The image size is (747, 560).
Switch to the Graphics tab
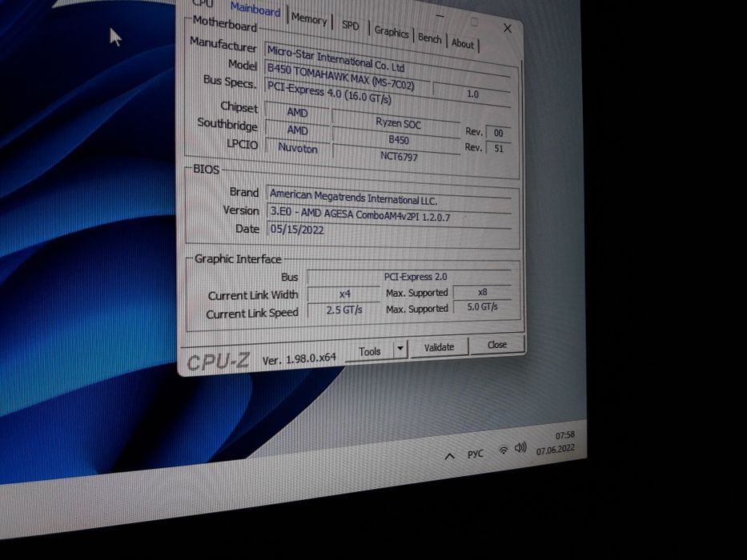coord(392,31)
